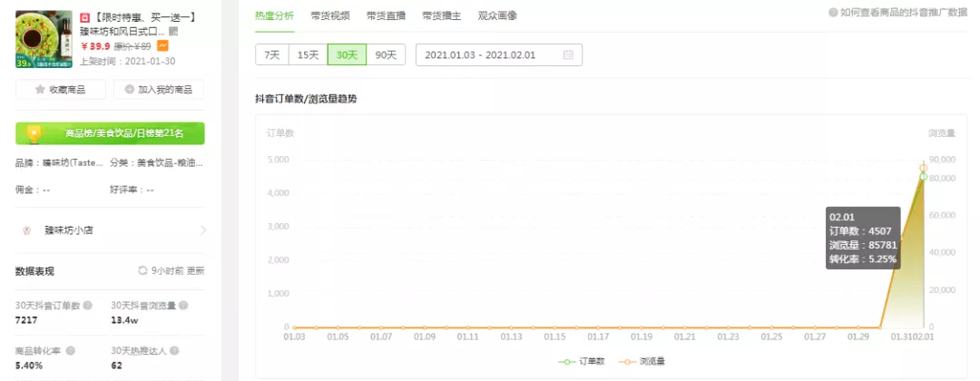Image resolution: width=980 pixels, height=381 pixels.
Task: Click the calendar icon in date range
Action: tap(568, 55)
